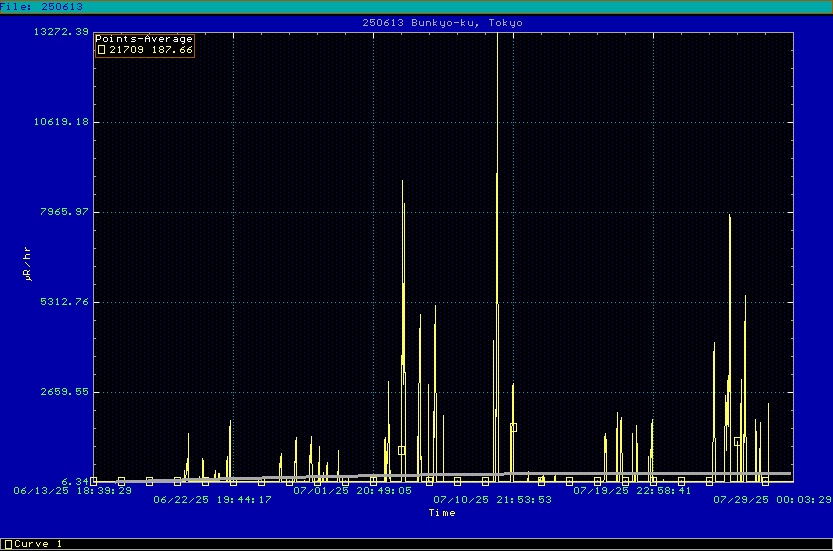Click the 06/13/25 18:39:29 start time label

click(72, 491)
